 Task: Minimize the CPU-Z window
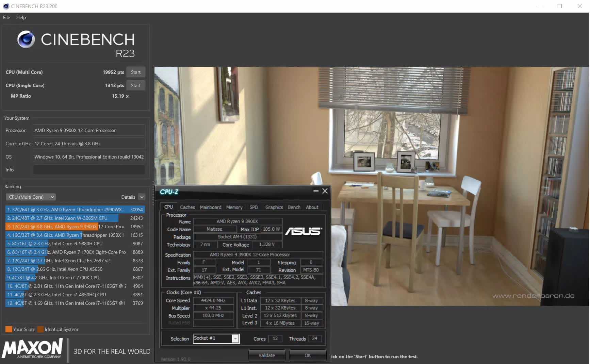coord(316,191)
